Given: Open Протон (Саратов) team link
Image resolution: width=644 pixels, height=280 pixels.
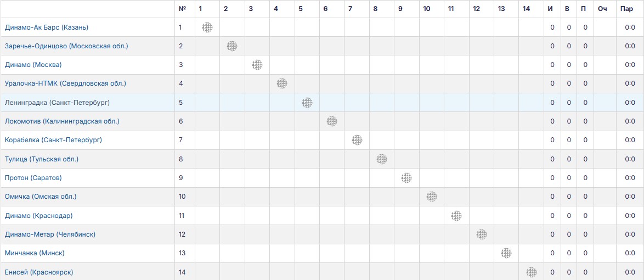Looking at the screenshot, I should 33,178.
